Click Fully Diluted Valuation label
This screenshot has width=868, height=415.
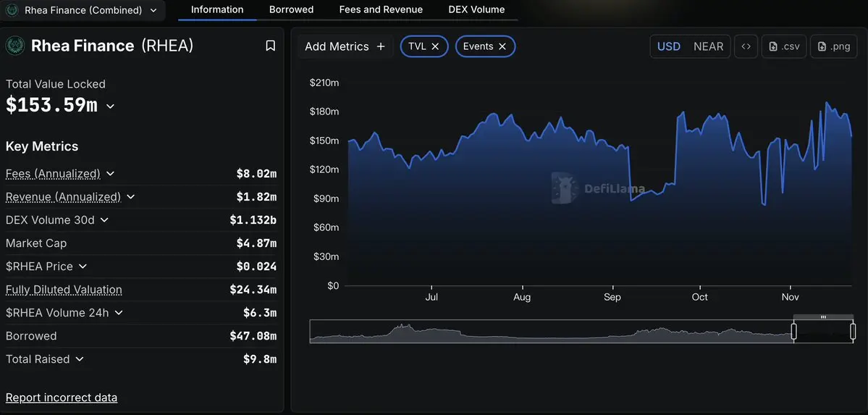click(64, 289)
